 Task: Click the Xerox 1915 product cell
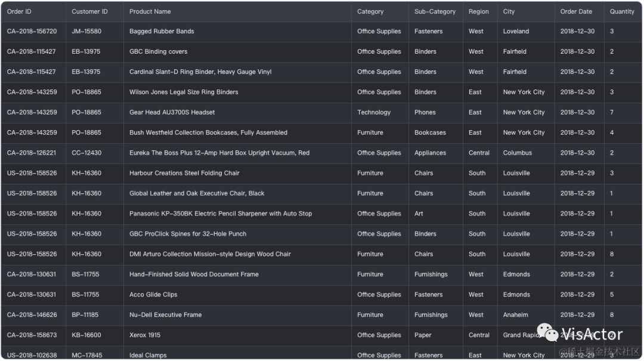click(x=145, y=335)
